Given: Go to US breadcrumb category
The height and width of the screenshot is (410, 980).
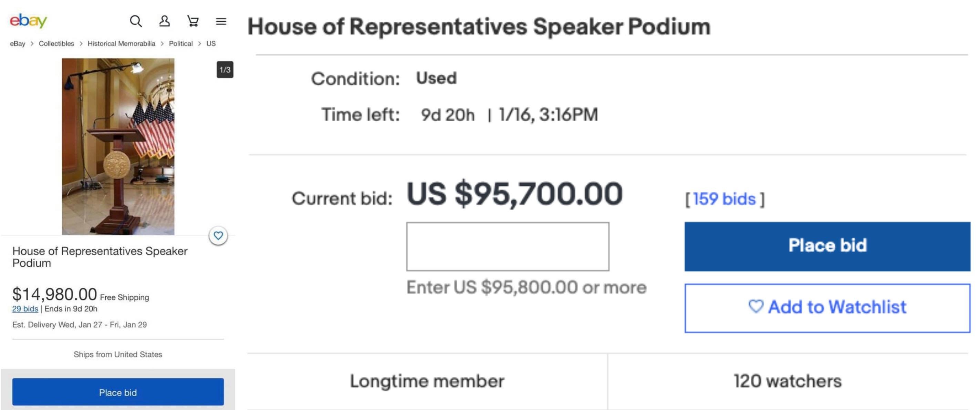Looking at the screenshot, I should point(211,44).
